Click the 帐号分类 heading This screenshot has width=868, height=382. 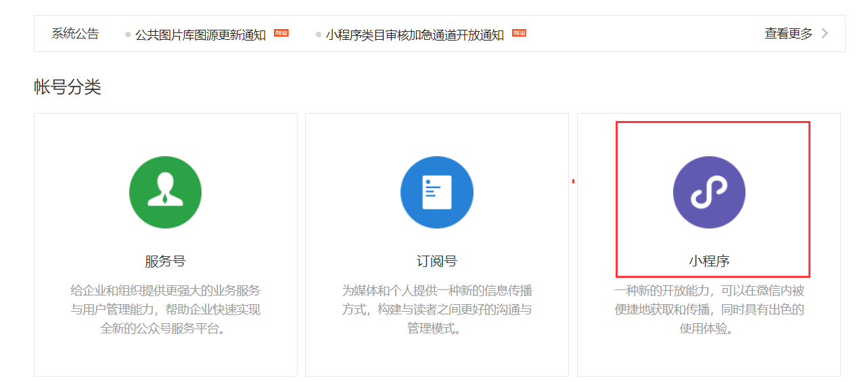(x=68, y=87)
